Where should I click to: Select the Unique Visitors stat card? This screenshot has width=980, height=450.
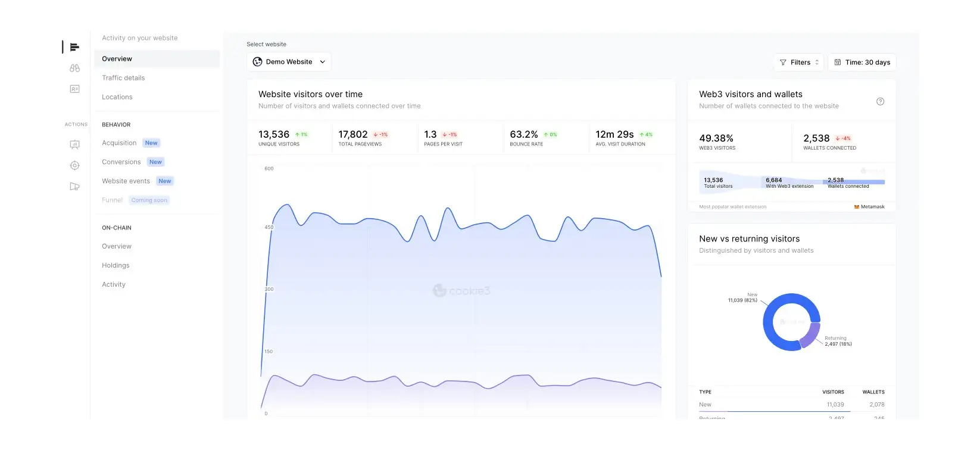(x=288, y=138)
